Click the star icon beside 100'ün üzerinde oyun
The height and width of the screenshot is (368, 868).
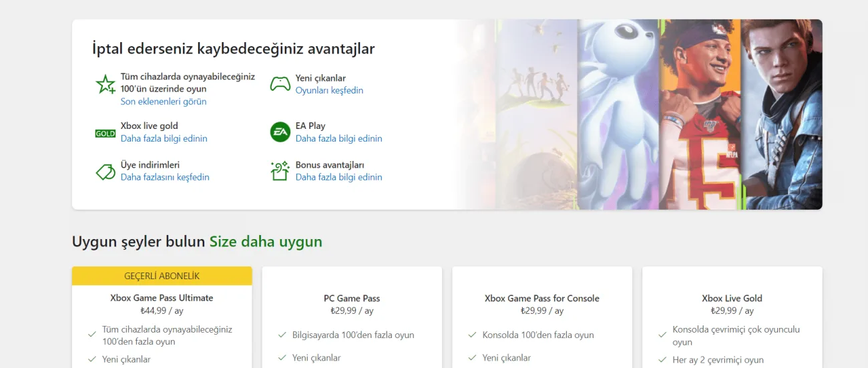(105, 84)
